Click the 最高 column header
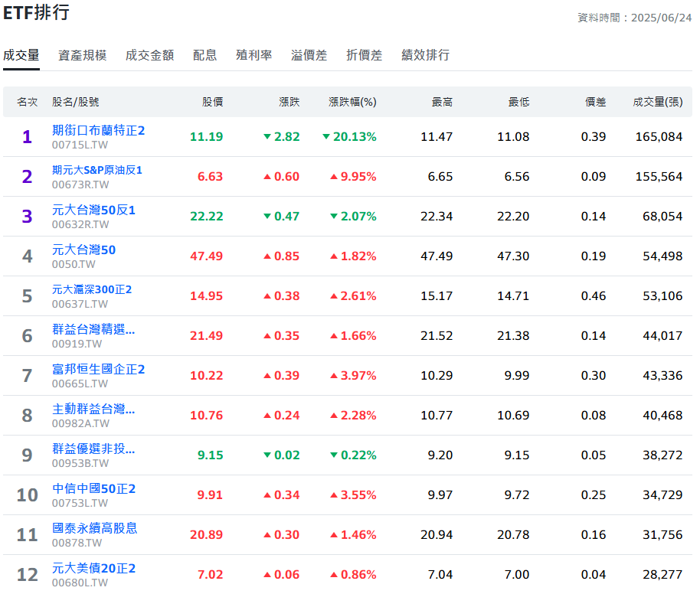 [443, 103]
